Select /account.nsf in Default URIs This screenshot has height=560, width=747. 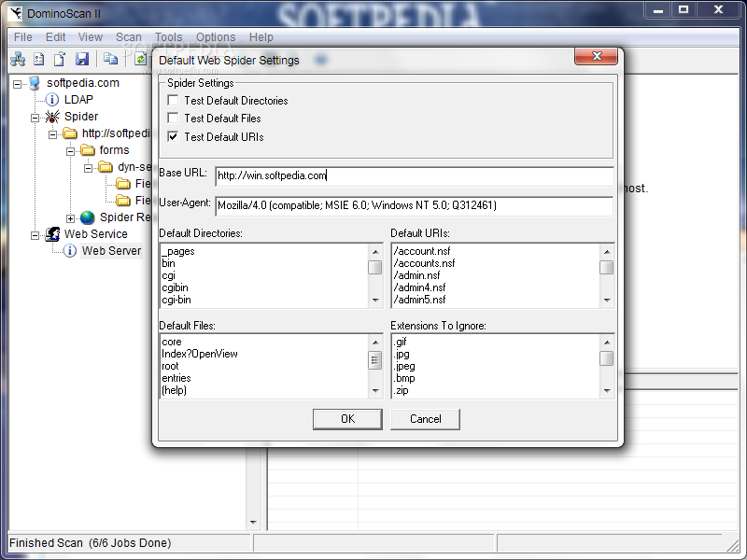point(422,251)
